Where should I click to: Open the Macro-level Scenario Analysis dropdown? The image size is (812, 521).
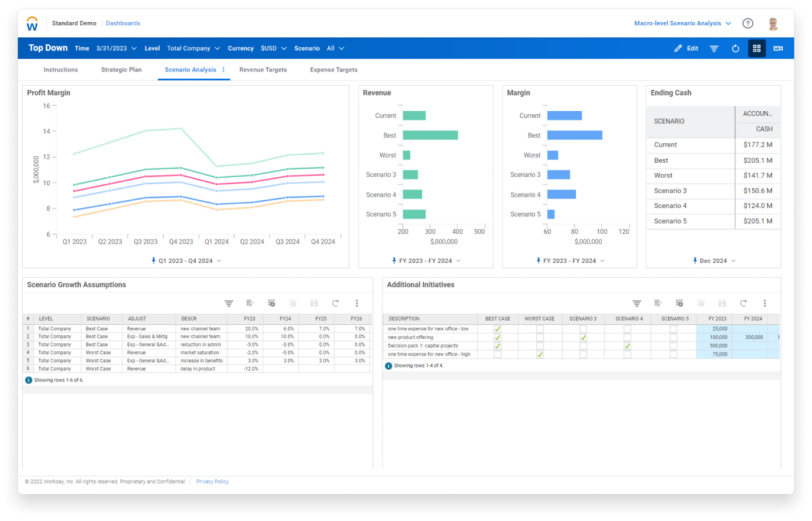(x=683, y=23)
